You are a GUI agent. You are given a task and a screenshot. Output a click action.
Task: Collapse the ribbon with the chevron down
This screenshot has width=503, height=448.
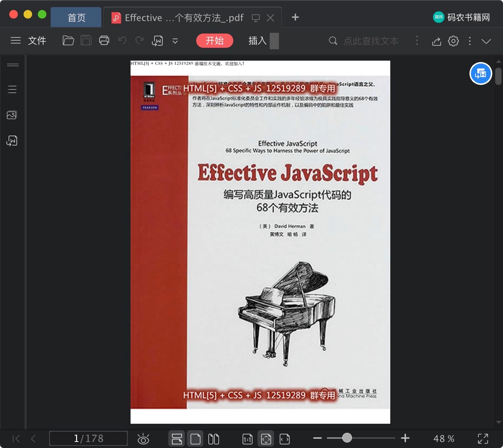coord(486,41)
